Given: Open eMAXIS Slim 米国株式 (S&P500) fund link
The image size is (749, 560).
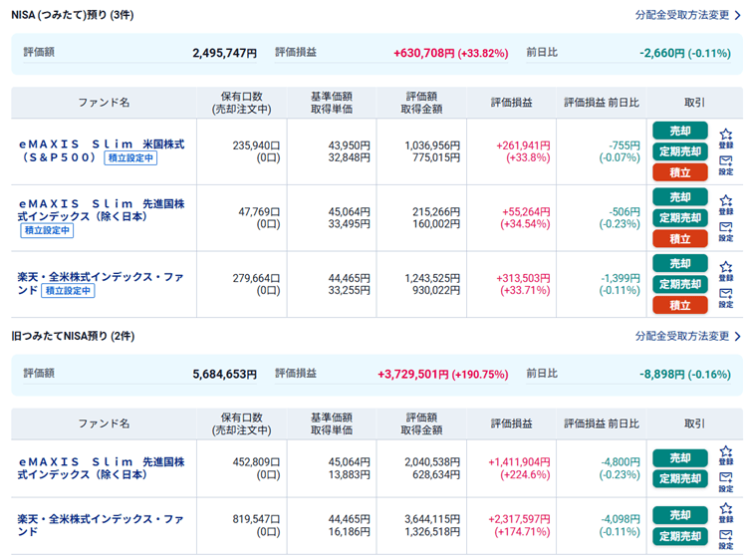Looking at the screenshot, I should coord(102,150).
